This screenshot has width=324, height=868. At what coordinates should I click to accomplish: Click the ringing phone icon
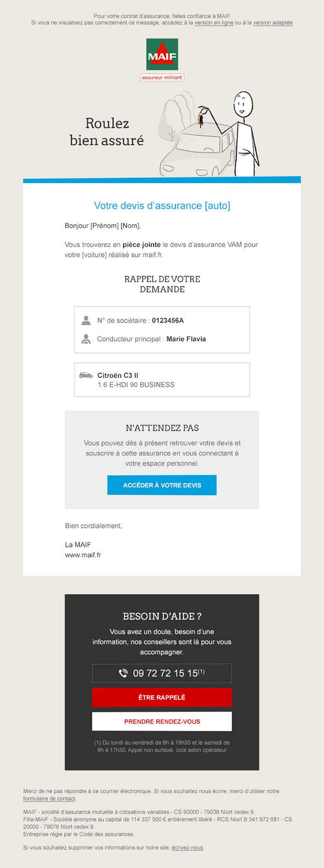[x=123, y=673]
